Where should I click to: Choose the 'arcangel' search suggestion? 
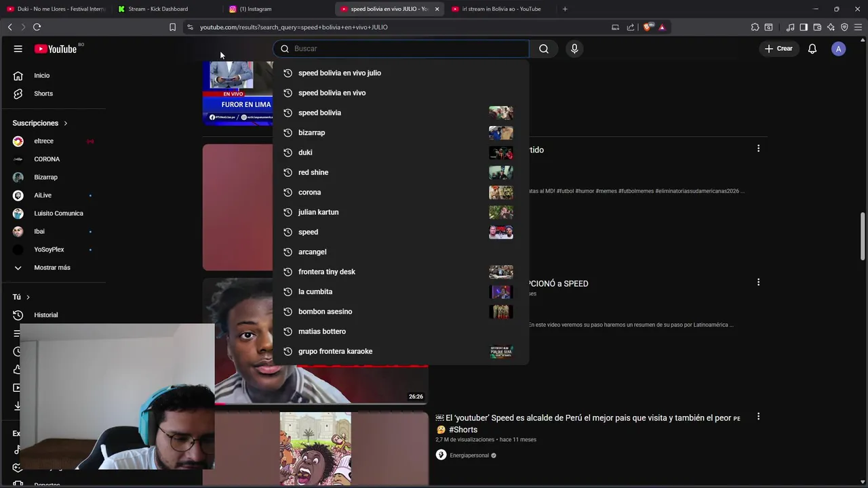400,251
